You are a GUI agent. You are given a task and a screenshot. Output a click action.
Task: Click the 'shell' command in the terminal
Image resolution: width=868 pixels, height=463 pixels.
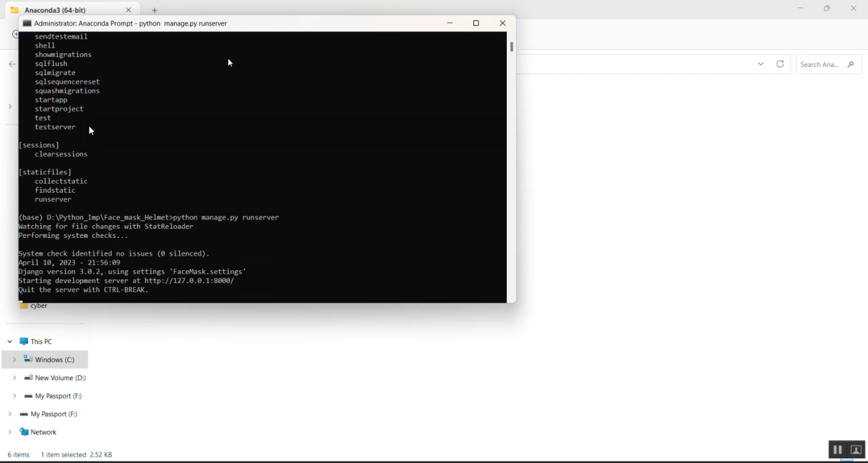click(45, 46)
